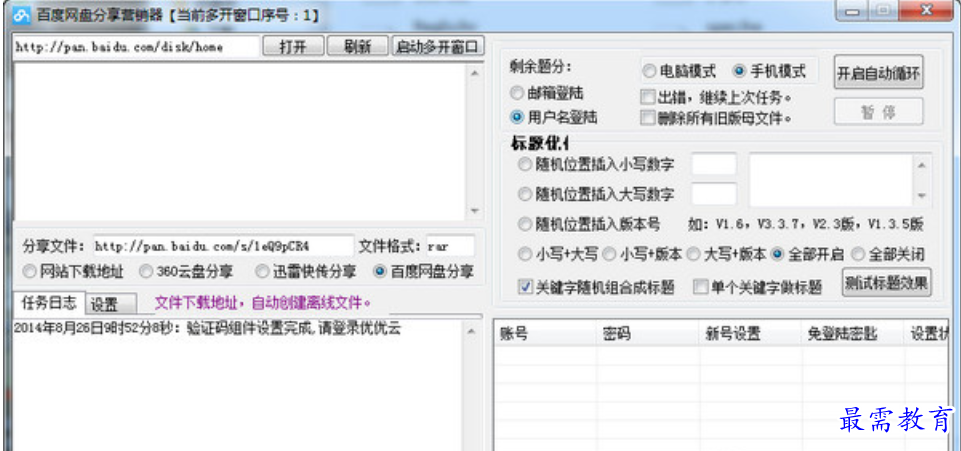The width and height of the screenshot is (961, 451).
Task: Close the window with red X
Action: (x=928, y=11)
